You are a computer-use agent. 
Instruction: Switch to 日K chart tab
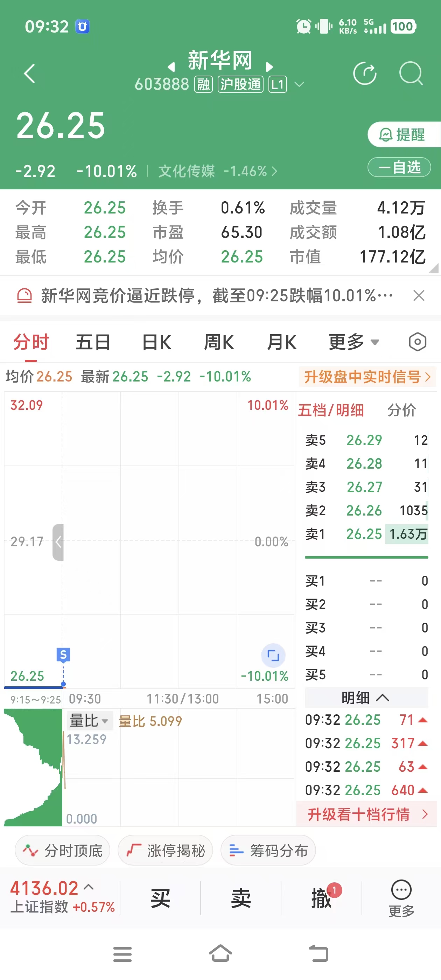156,342
